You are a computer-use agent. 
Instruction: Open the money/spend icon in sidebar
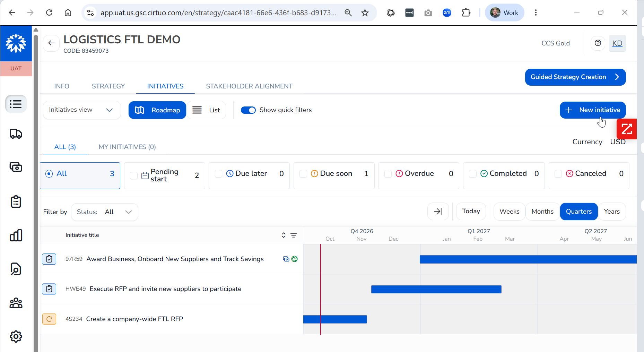16,167
